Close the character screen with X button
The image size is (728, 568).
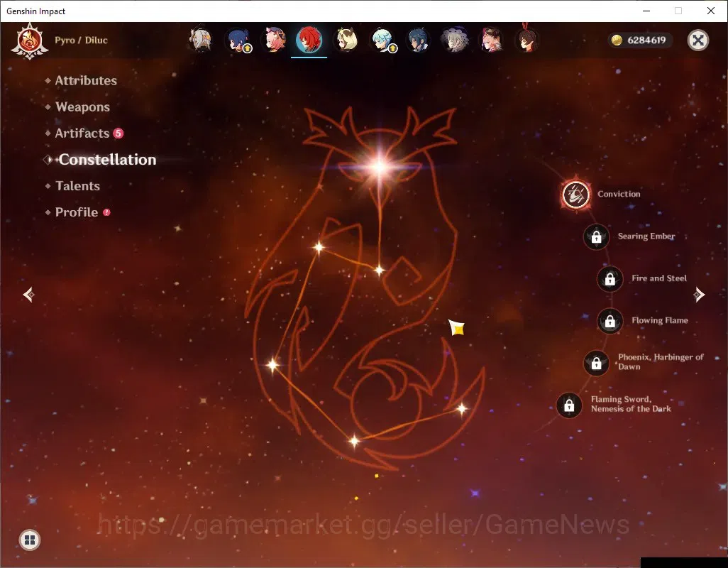tap(697, 40)
